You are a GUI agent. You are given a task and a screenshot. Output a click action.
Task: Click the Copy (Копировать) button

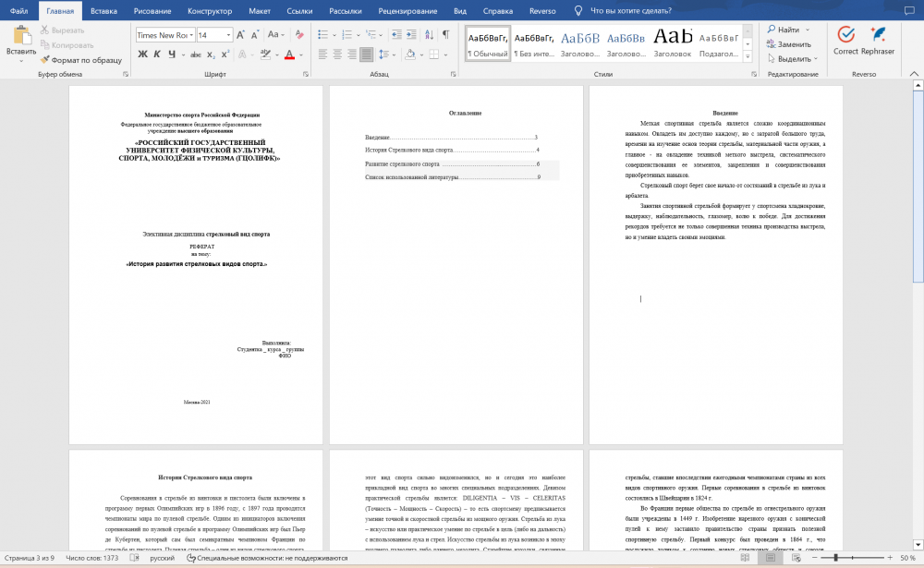coord(67,44)
